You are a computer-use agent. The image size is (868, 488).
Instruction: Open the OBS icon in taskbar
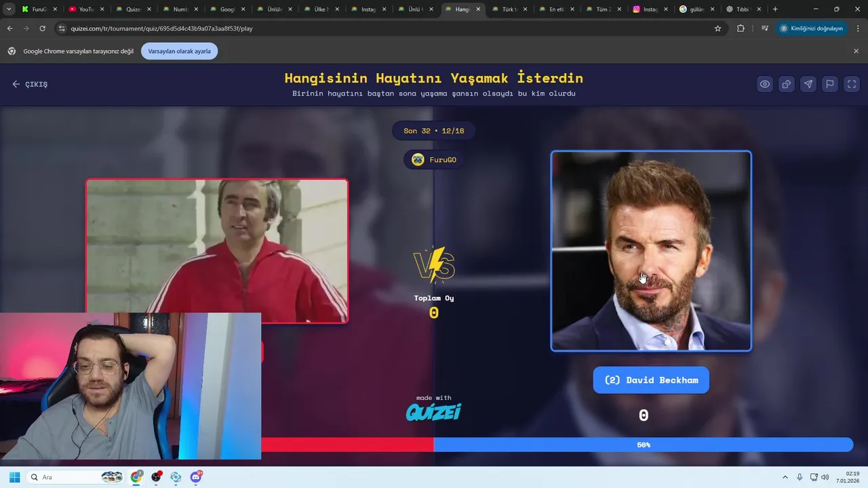(x=157, y=477)
